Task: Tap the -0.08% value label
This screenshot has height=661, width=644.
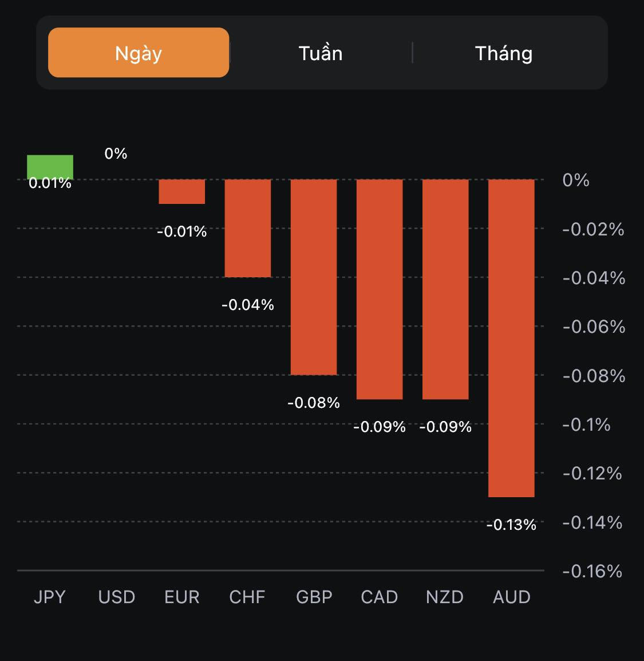Action: coord(314,403)
